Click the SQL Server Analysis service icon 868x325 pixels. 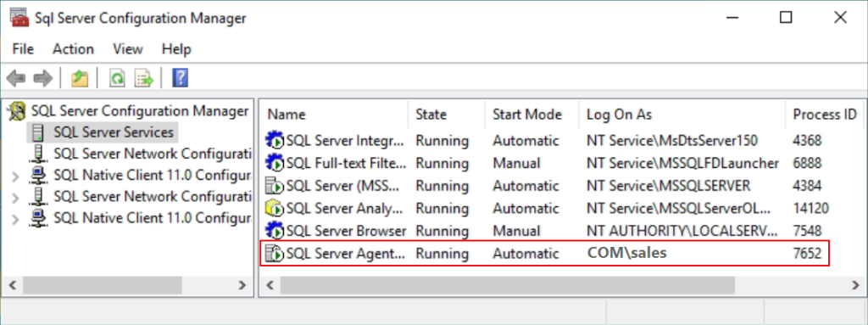(x=275, y=209)
